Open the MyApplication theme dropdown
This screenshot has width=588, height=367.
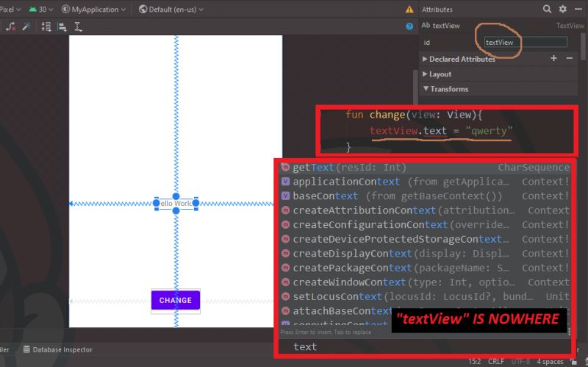click(93, 10)
